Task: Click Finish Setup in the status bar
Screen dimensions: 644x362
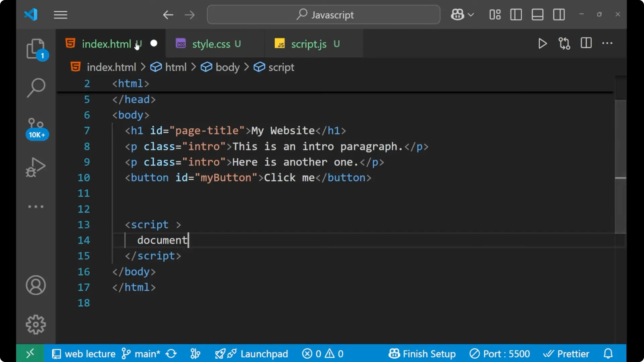Action: 422,353
